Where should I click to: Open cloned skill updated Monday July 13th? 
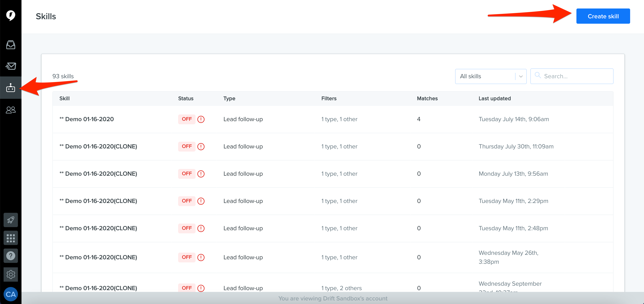click(98, 174)
